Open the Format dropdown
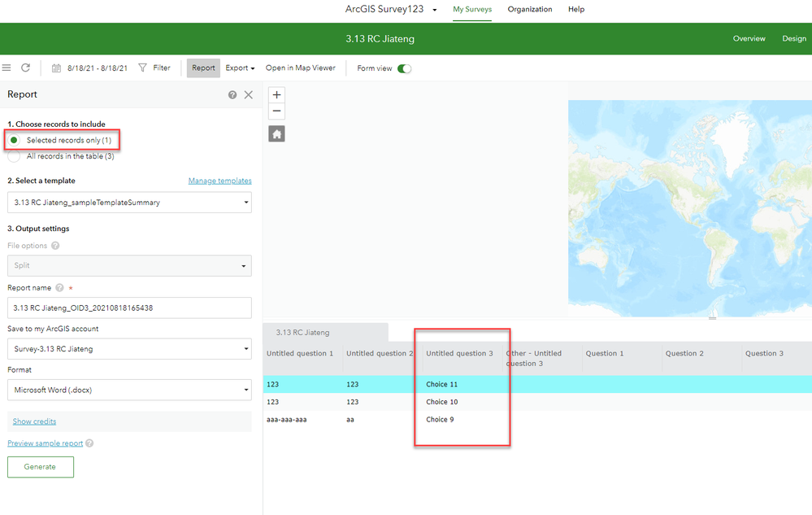812x515 pixels. [x=129, y=390]
